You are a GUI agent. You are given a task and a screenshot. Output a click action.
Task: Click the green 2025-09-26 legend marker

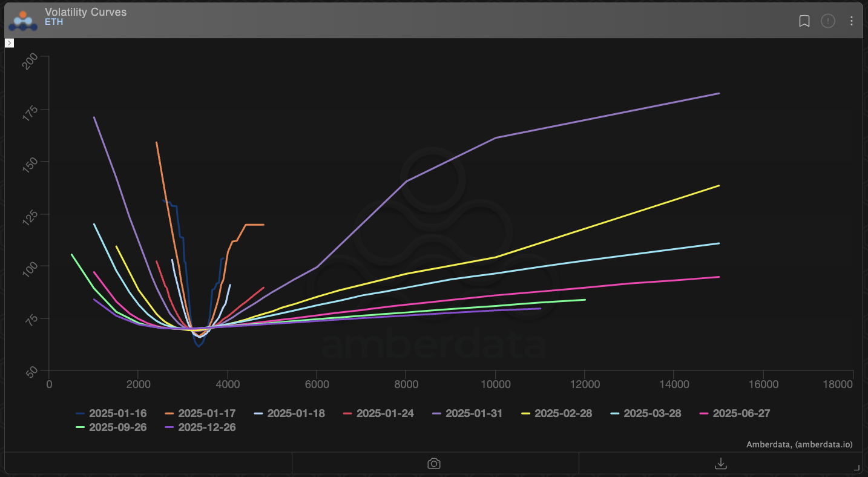tap(80, 427)
